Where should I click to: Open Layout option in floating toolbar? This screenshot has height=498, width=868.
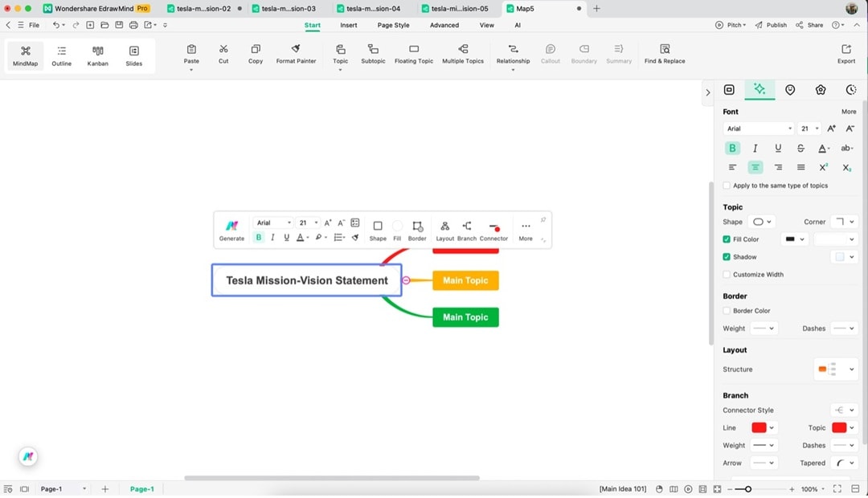coord(444,231)
